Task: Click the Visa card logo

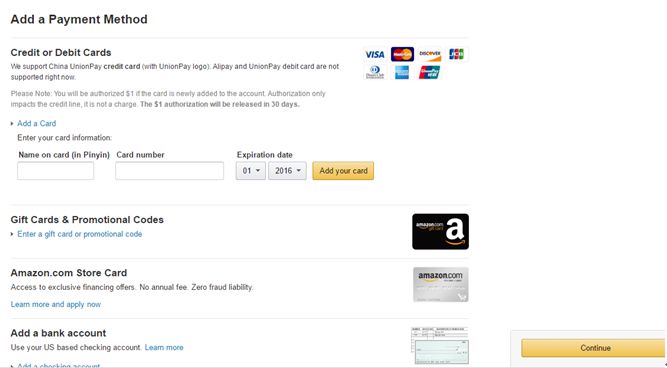Action: coord(375,54)
